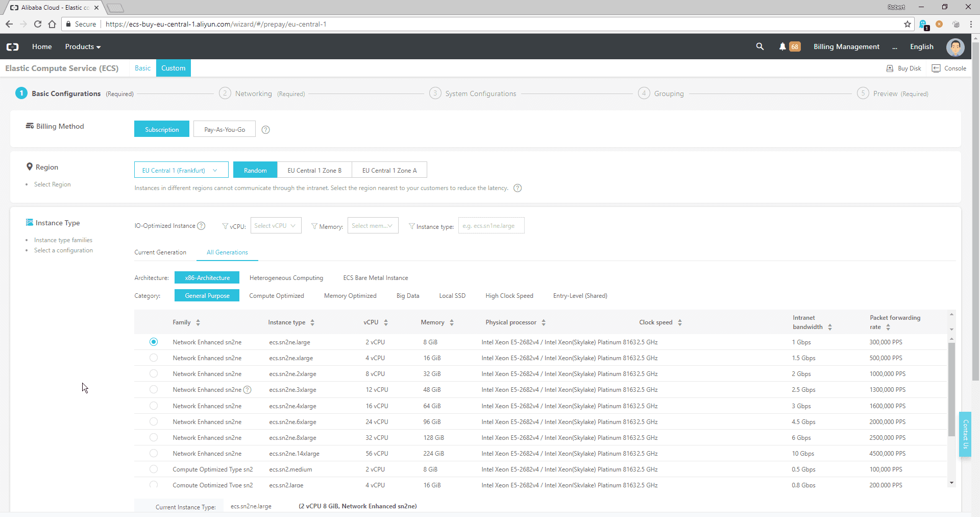Select Memory Optimized category
This screenshot has width=980, height=517.
coord(350,296)
